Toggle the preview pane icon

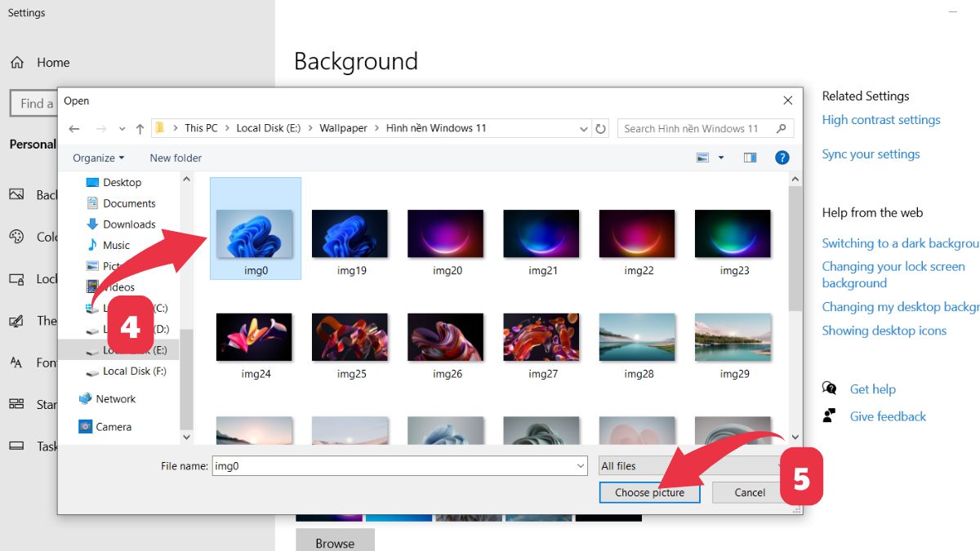click(x=750, y=158)
